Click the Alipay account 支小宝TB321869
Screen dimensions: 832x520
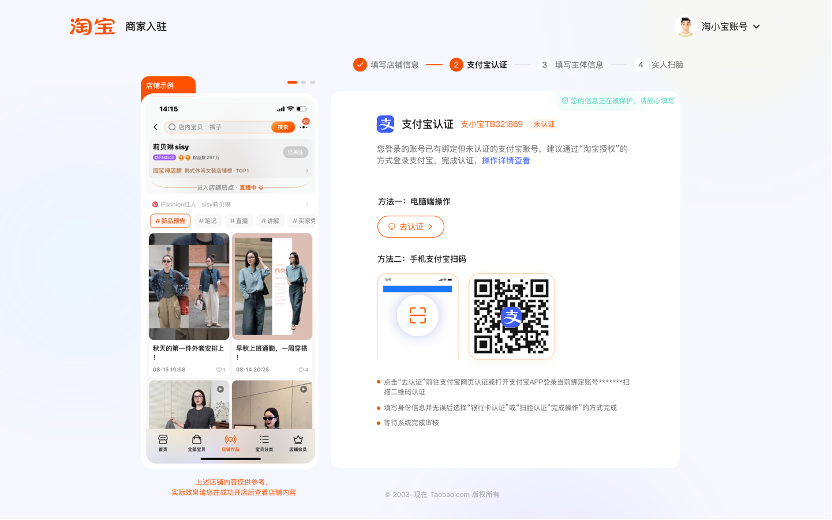(491, 124)
